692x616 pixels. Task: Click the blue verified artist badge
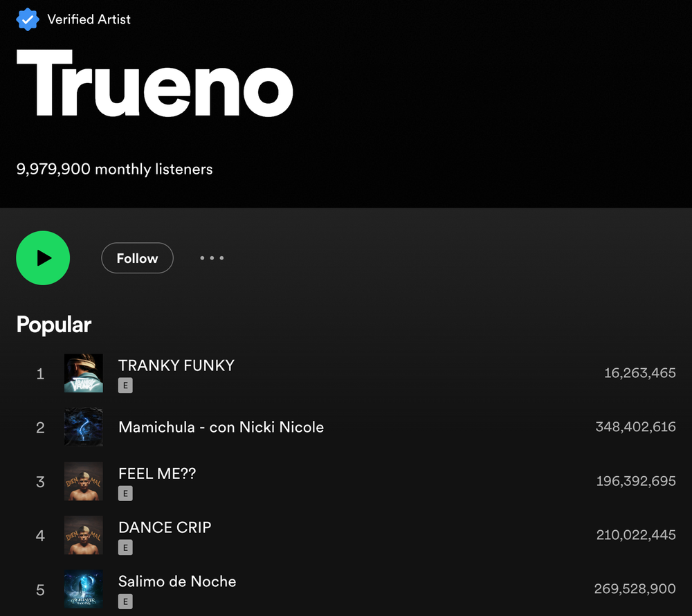point(28,19)
